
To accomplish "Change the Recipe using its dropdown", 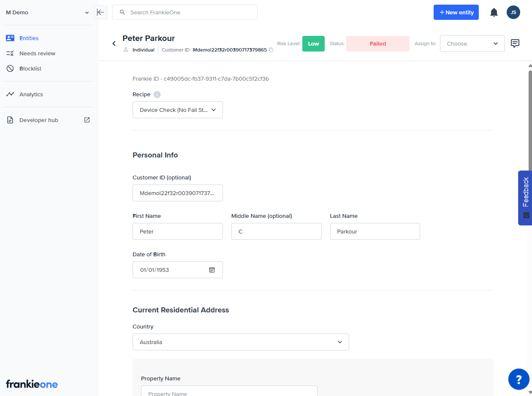I will 177,110.
